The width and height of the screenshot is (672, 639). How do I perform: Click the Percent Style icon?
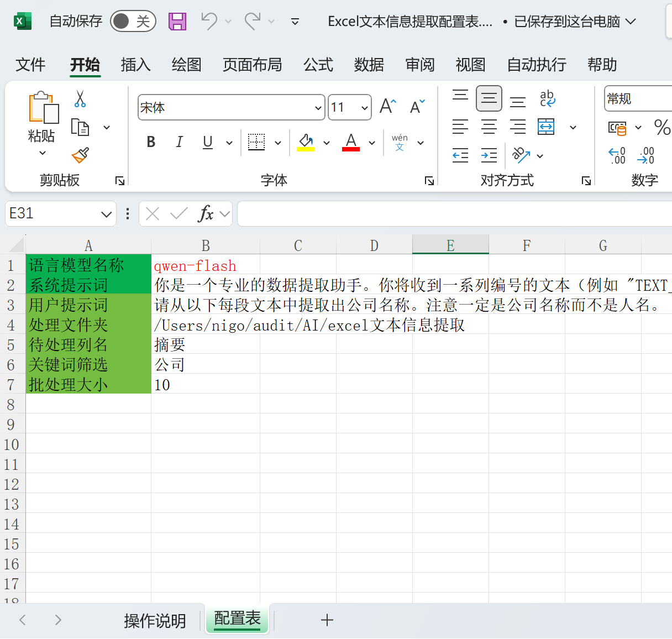[662, 127]
